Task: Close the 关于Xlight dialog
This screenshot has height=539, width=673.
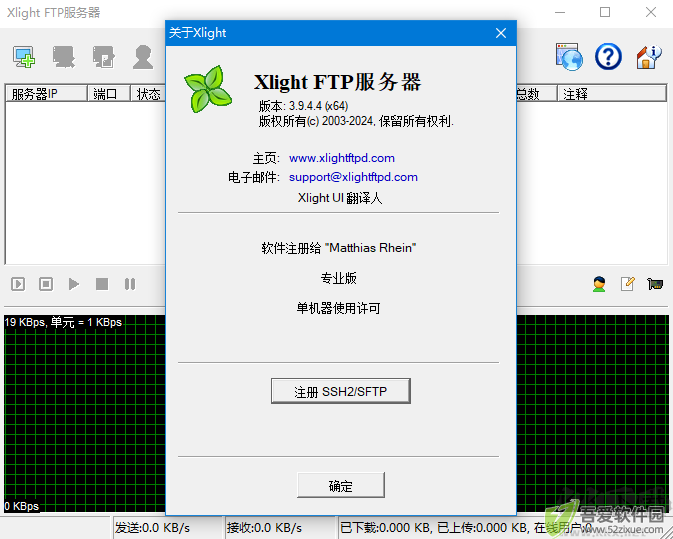Action: (500, 33)
